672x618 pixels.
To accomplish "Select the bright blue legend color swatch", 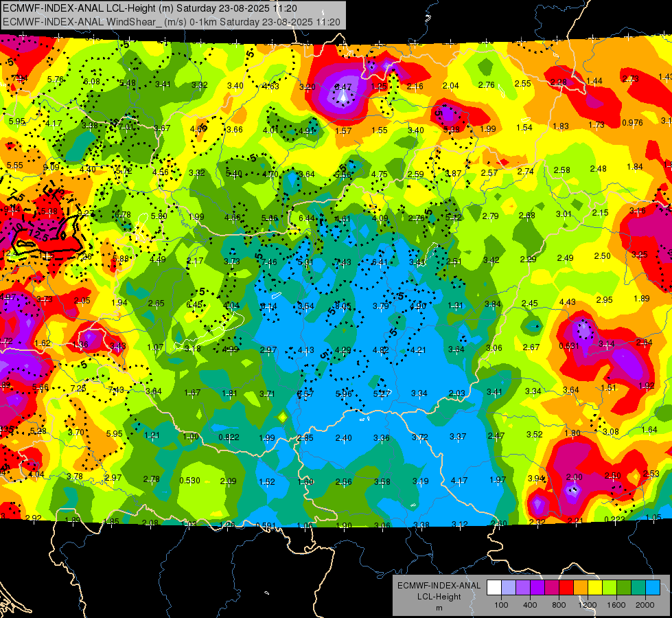I will [x=653, y=588].
